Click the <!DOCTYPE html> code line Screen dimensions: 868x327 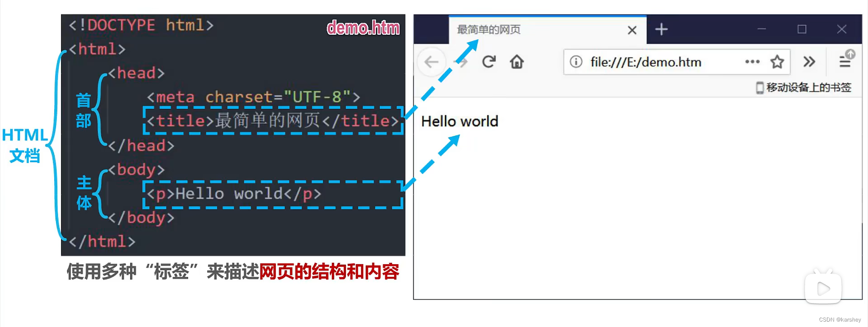click(x=141, y=25)
